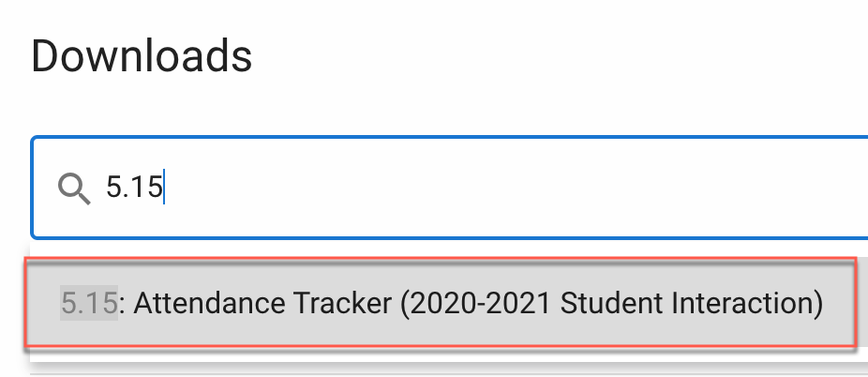Click the gray search glass beside 5.15
This screenshot has width=868, height=377.
pyautogui.click(x=74, y=188)
